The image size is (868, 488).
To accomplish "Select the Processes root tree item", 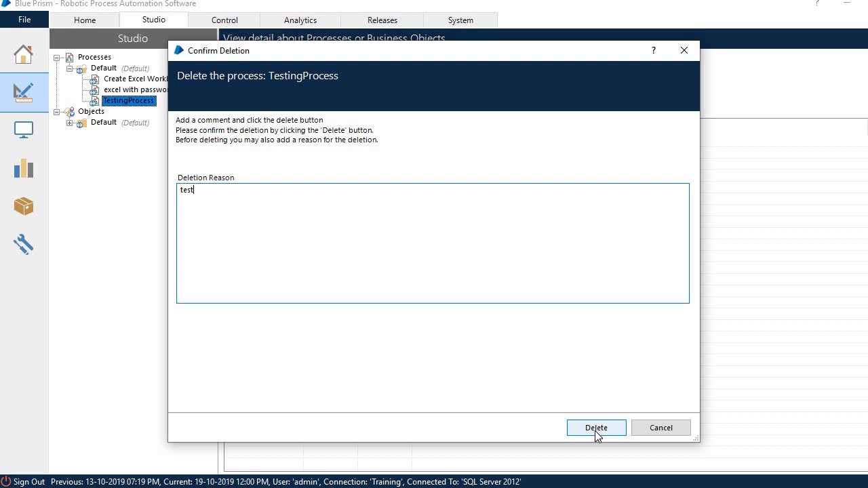I will (94, 58).
